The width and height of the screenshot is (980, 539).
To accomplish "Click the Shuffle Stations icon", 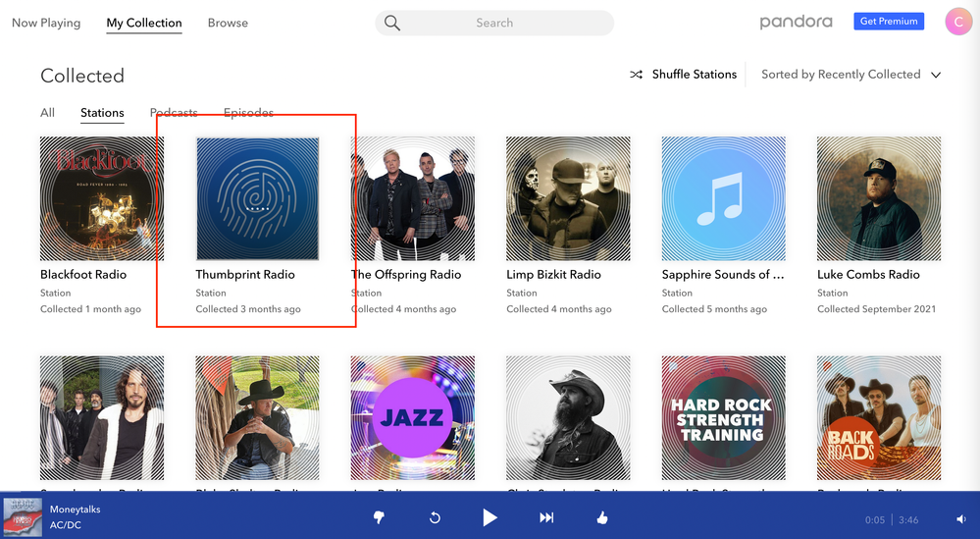I will (x=636, y=75).
